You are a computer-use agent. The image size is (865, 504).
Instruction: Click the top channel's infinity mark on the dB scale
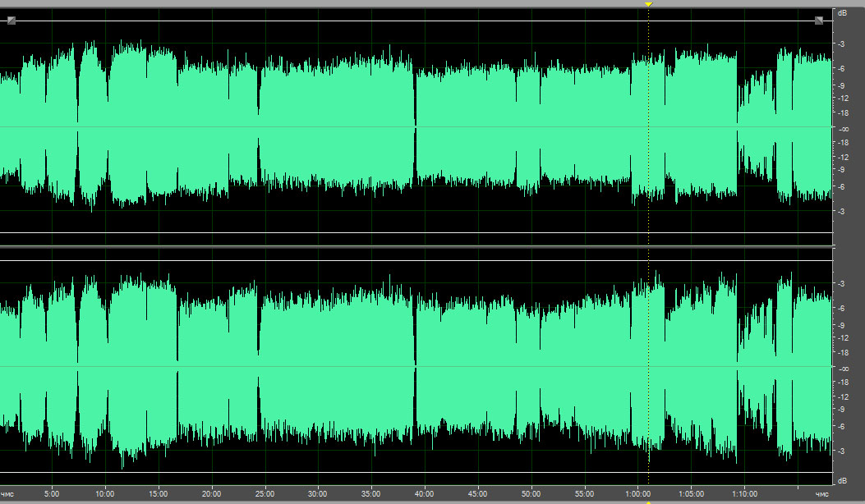[x=844, y=129]
